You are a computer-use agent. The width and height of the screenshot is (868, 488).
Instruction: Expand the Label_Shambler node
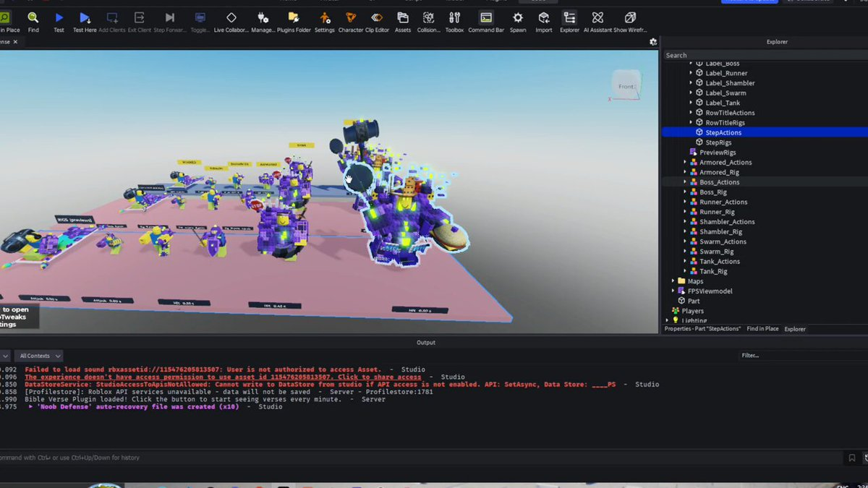coord(691,83)
